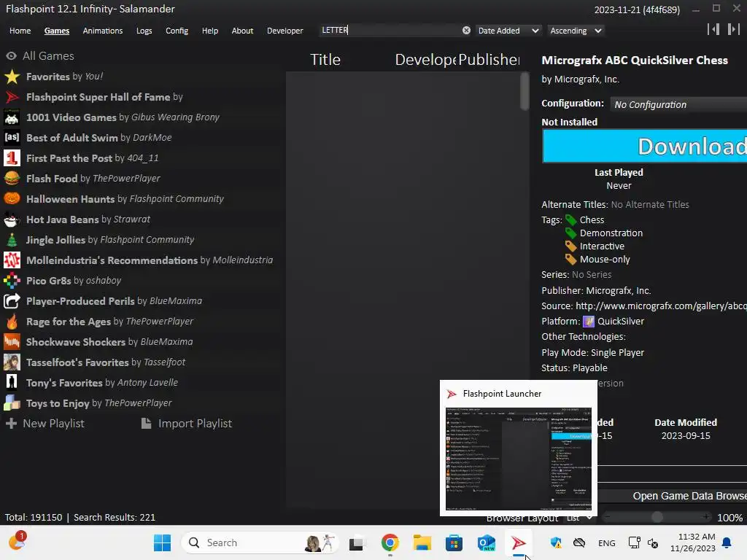Open the Configuration dropdown
This screenshot has height=560, width=747.
(678, 104)
